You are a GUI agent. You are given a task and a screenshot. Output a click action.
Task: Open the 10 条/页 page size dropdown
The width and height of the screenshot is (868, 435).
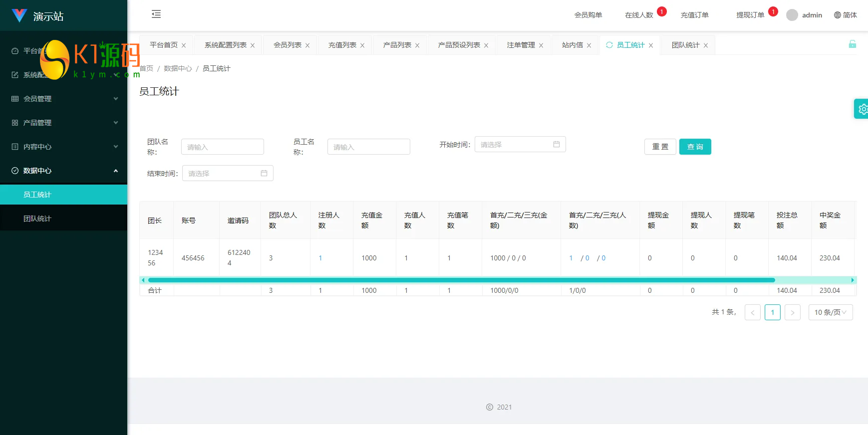point(831,312)
